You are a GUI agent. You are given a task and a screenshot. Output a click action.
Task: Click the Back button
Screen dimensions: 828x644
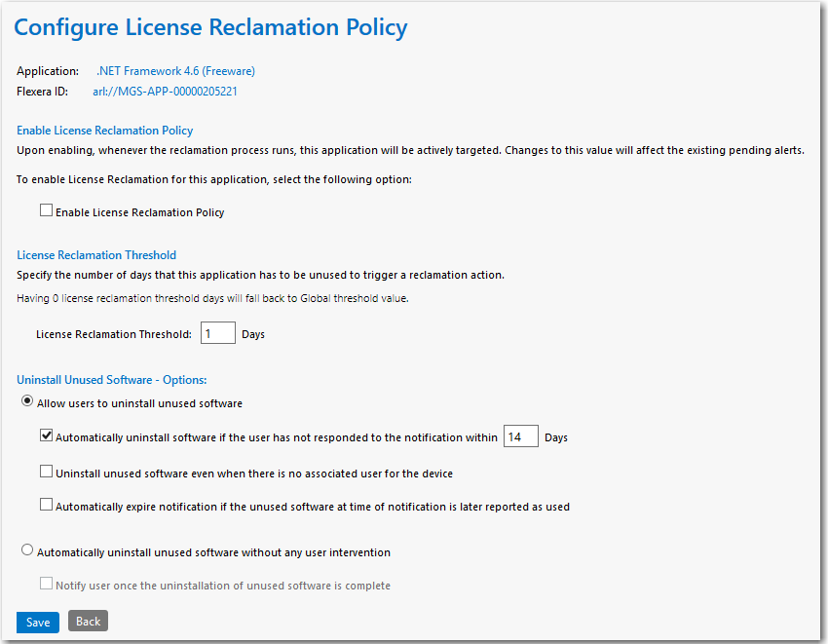88,622
